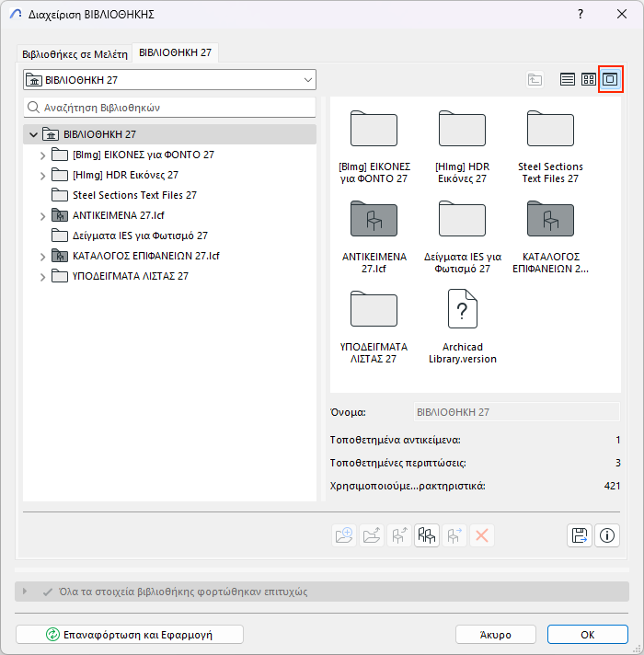The height and width of the screenshot is (655, 644).
Task: Click status text Όλα τα στοιχεία βιβλιοθήκης φορτώθηκαν επιτυχώς
Action: pos(183,592)
